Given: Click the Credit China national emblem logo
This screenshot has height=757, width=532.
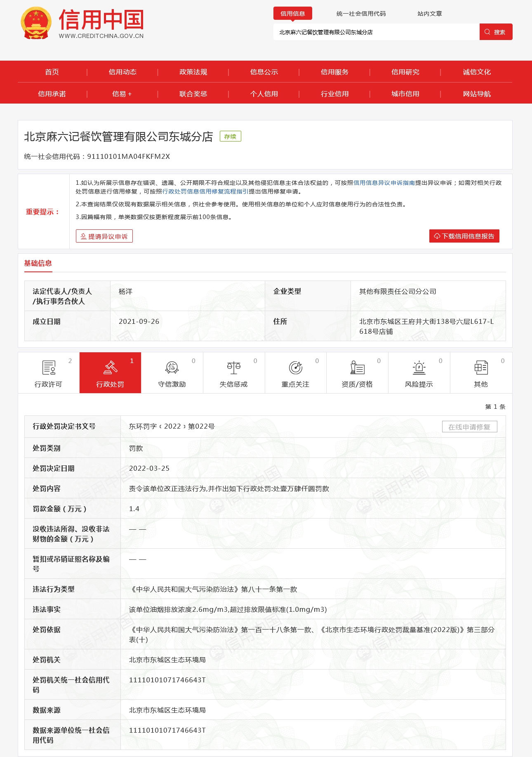Looking at the screenshot, I should [x=36, y=23].
